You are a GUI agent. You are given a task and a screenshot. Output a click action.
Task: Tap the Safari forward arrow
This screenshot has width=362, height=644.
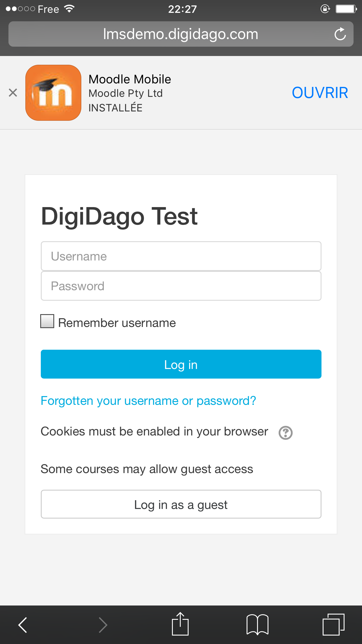(103, 625)
